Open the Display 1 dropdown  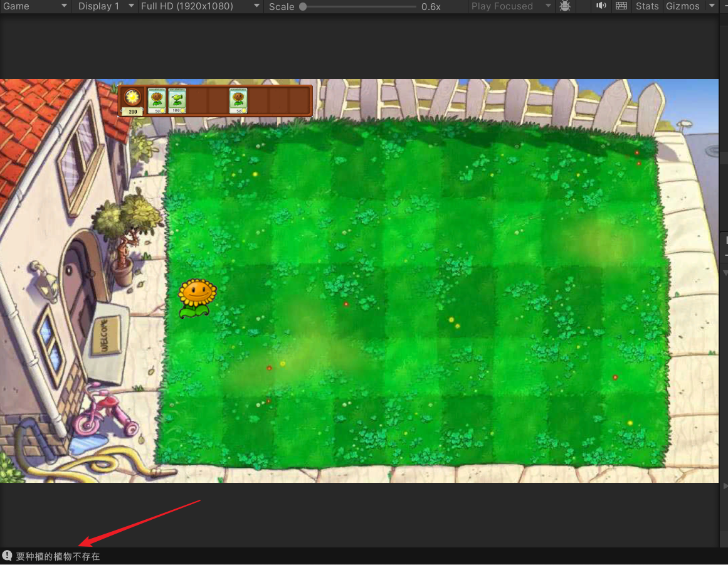(105, 6)
